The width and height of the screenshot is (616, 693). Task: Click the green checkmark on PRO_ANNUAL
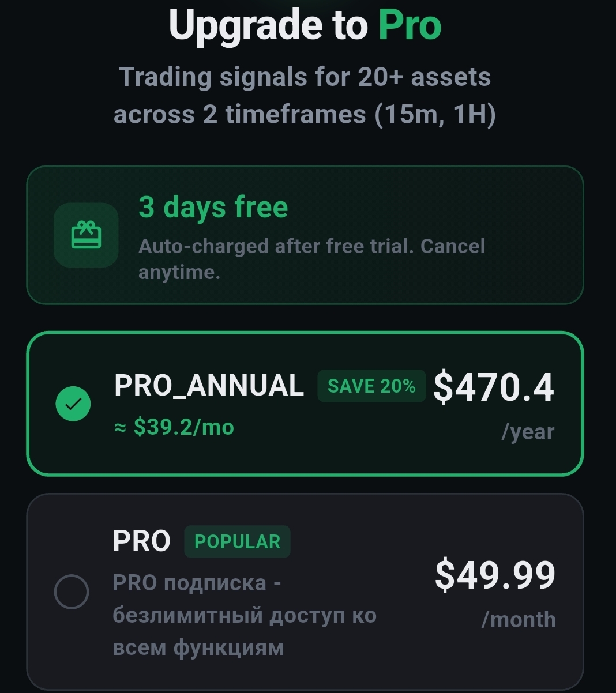click(x=73, y=404)
